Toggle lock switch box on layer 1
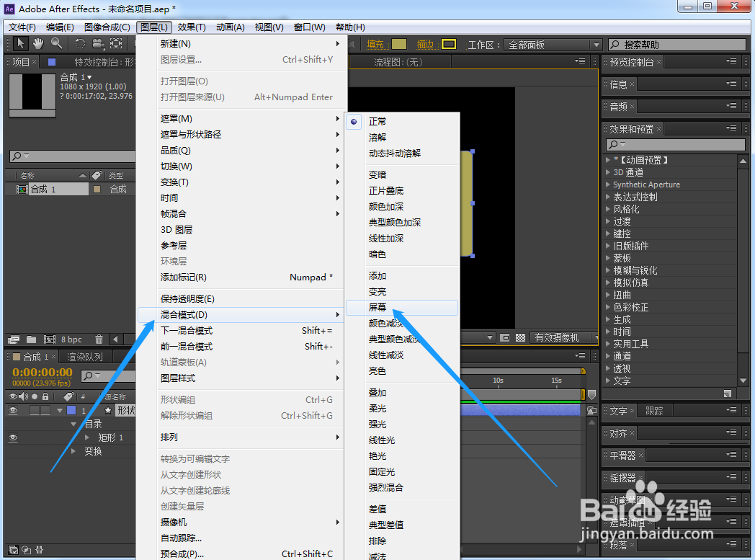 (45, 410)
